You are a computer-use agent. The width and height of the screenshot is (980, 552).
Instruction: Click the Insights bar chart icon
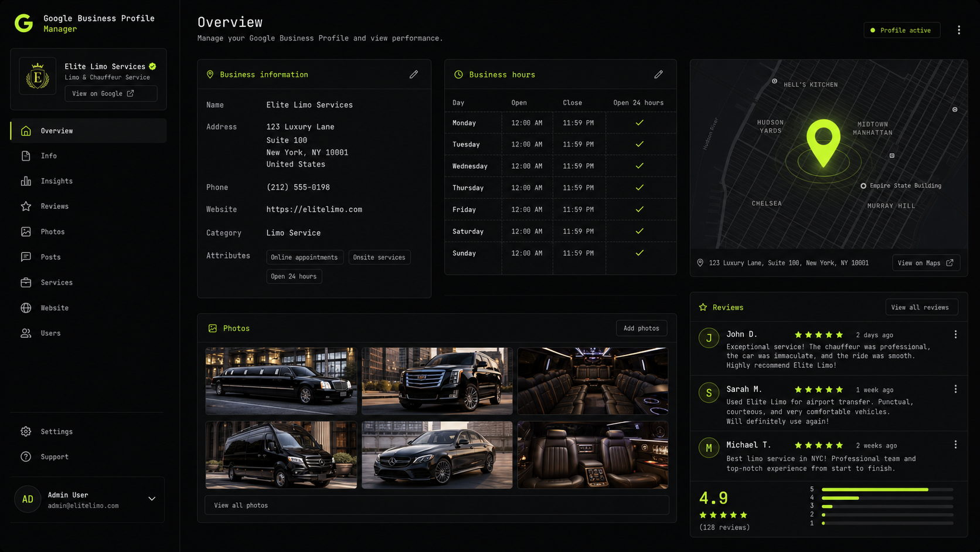click(x=26, y=181)
